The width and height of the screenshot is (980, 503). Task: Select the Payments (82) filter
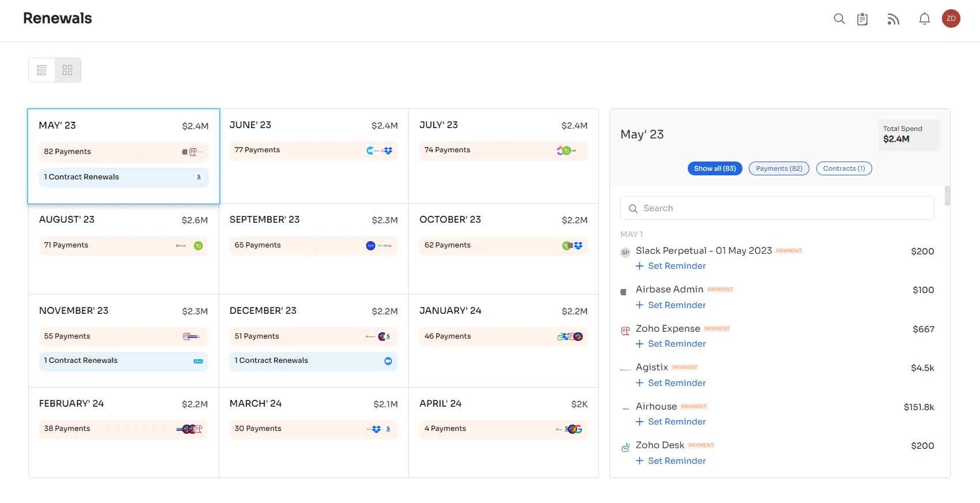coord(779,168)
